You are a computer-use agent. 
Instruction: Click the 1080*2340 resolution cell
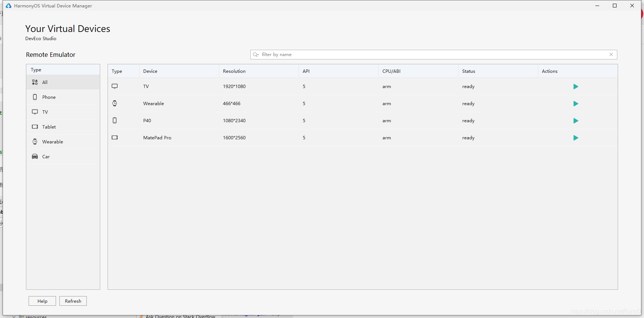234,121
